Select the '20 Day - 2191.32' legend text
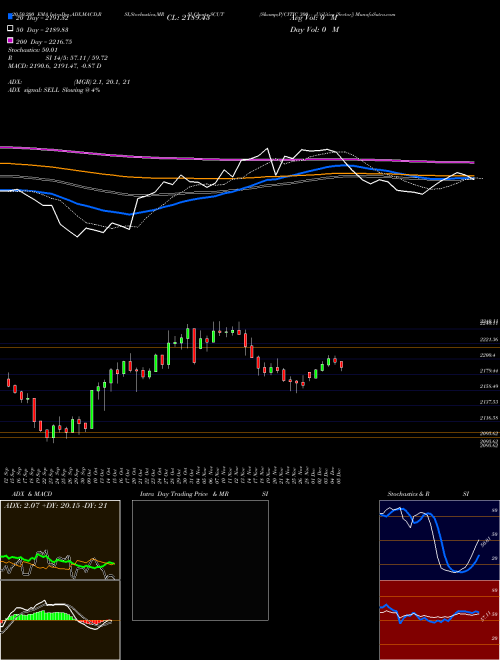Image resolution: width=500 pixels, height=660 pixels. (x=42, y=18)
